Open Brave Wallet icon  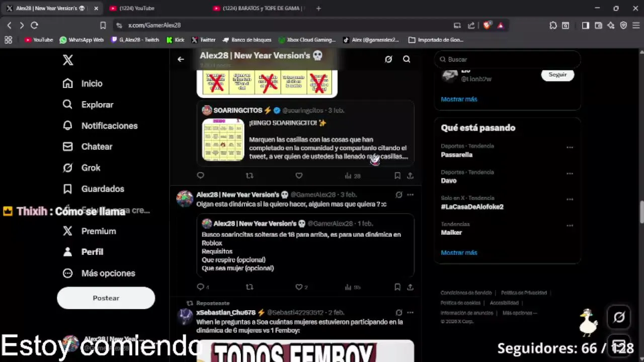pos(598,25)
